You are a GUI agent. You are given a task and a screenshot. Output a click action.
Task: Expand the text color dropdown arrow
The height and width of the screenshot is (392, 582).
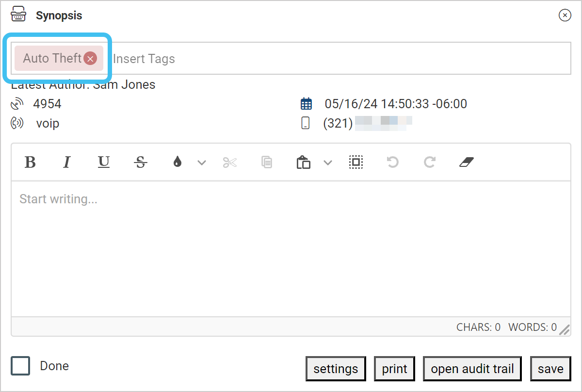click(202, 163)
